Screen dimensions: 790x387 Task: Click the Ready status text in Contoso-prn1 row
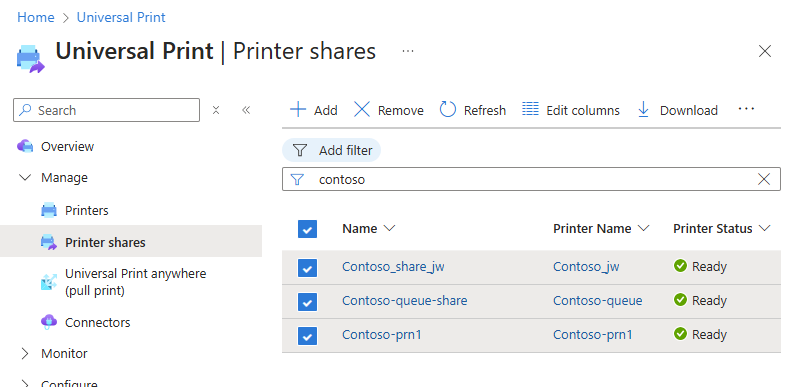point(709,334)
